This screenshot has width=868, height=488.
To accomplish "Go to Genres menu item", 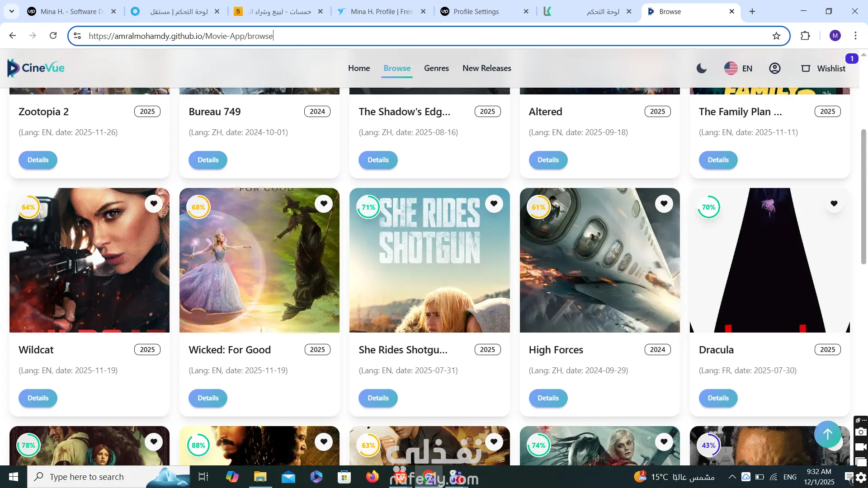I will pos(436,68).
